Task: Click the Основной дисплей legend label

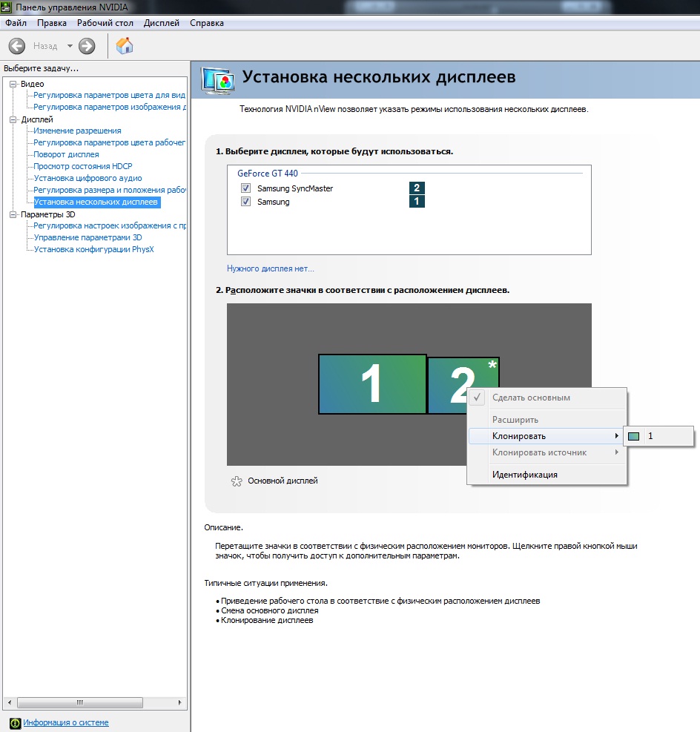Action: coord(283,481)
